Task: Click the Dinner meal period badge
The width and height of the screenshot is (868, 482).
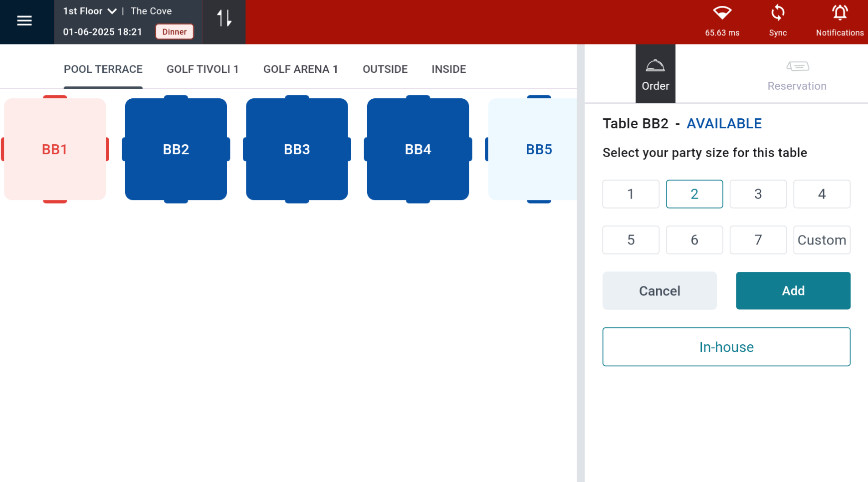Action: (x=174, y=32)
